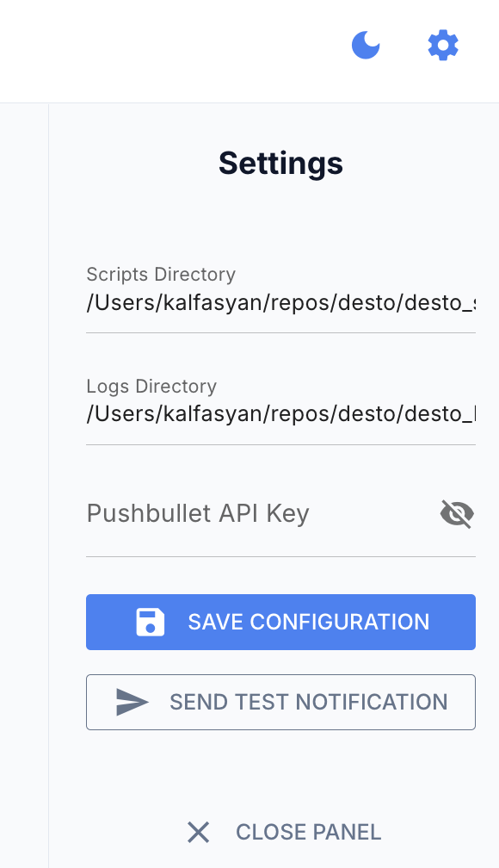
Task: Click the Settings panel heading
Action: [281, 164]
